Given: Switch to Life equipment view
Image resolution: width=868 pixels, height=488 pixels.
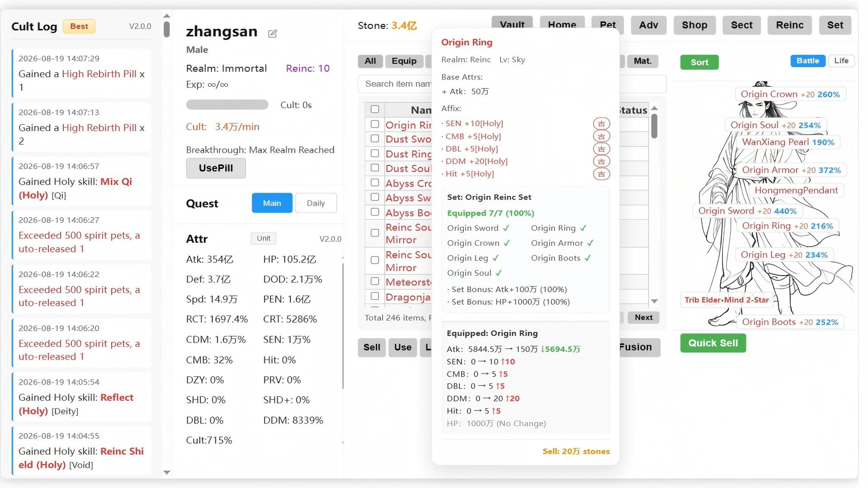Looking at the screenshot, I should [841, 61].
